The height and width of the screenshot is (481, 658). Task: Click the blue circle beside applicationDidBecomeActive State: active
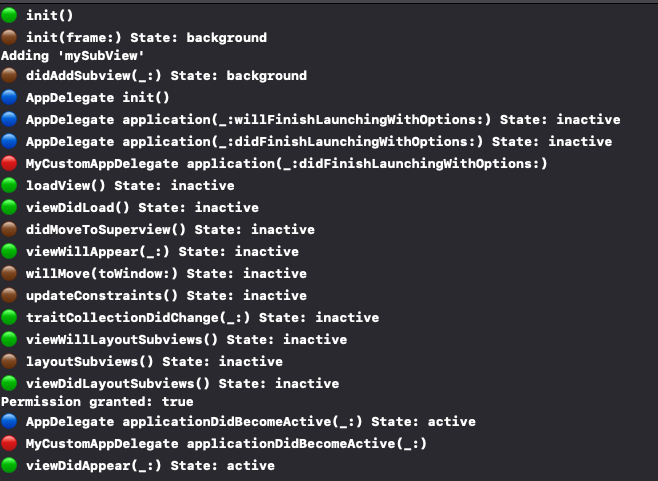click(9, 421)
